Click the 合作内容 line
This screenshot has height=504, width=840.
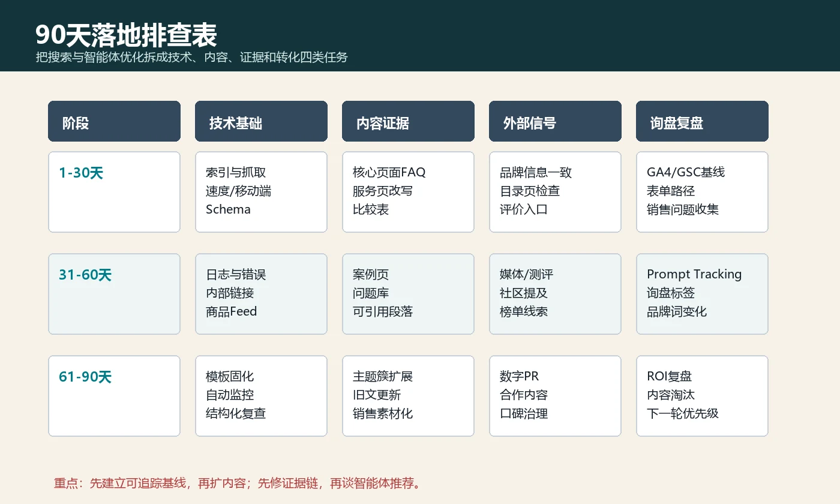(x=524, y=395)
